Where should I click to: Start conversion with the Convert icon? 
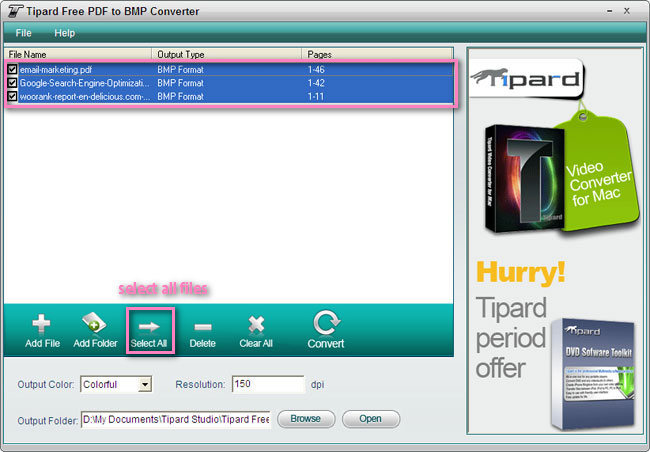tap(326, 323)
